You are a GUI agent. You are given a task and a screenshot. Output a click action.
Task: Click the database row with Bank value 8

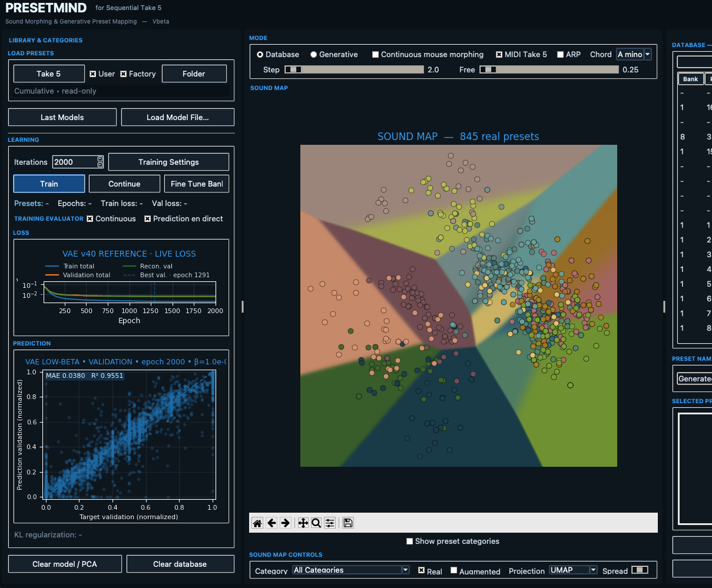point(695,137)
